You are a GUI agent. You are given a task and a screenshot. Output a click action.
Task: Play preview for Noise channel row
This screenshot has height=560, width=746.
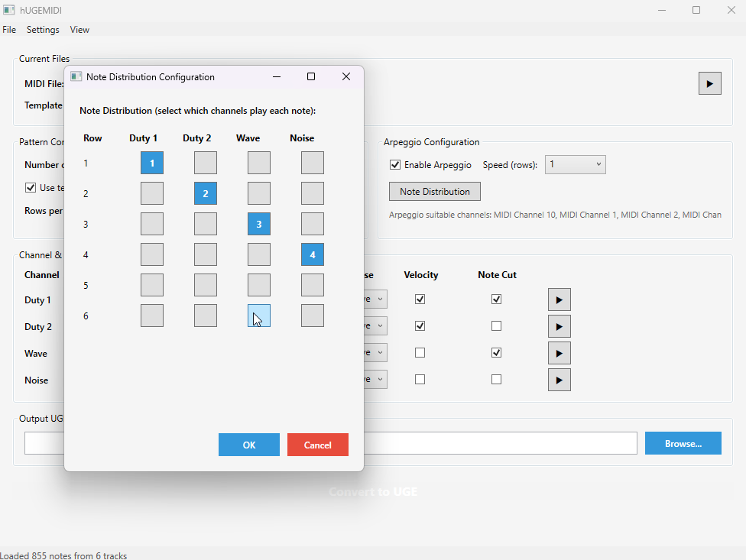[559, 380]
